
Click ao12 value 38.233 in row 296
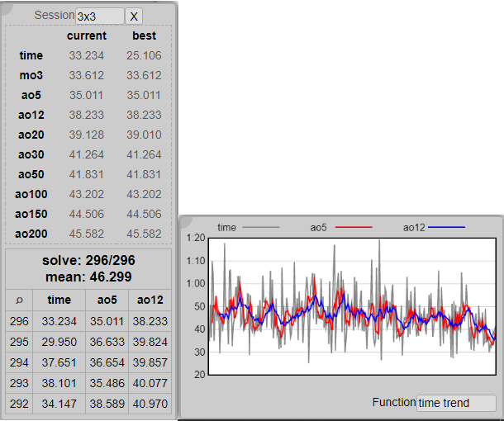[150, 321]
